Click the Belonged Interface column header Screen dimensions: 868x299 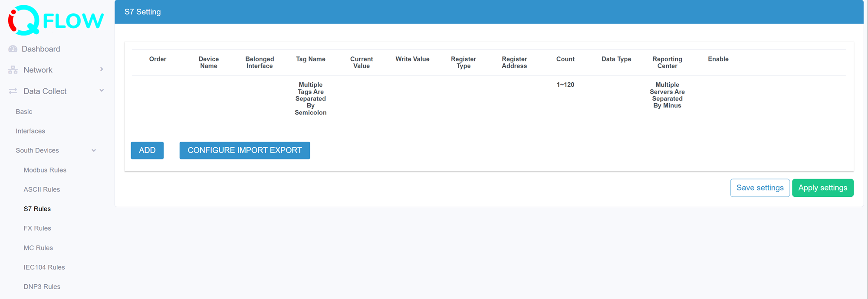(x=260, y=62)
